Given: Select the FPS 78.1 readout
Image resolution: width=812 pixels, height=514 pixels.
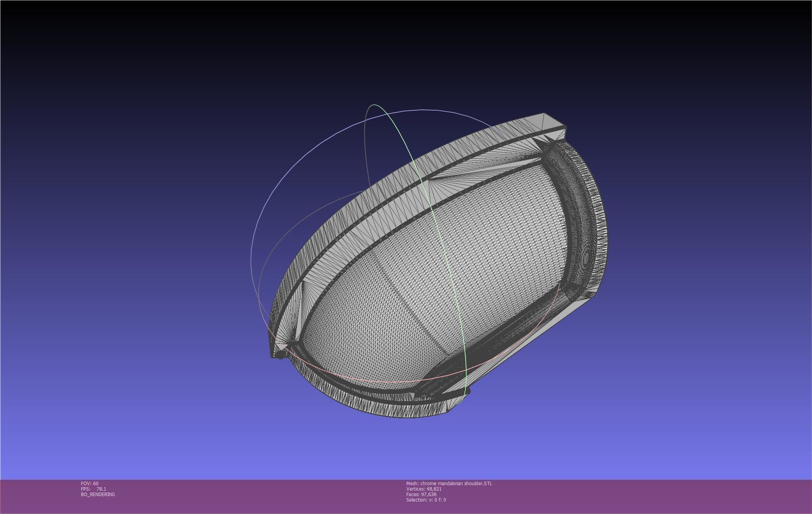Looking at the screenshot, I should (x=94, y=489).
